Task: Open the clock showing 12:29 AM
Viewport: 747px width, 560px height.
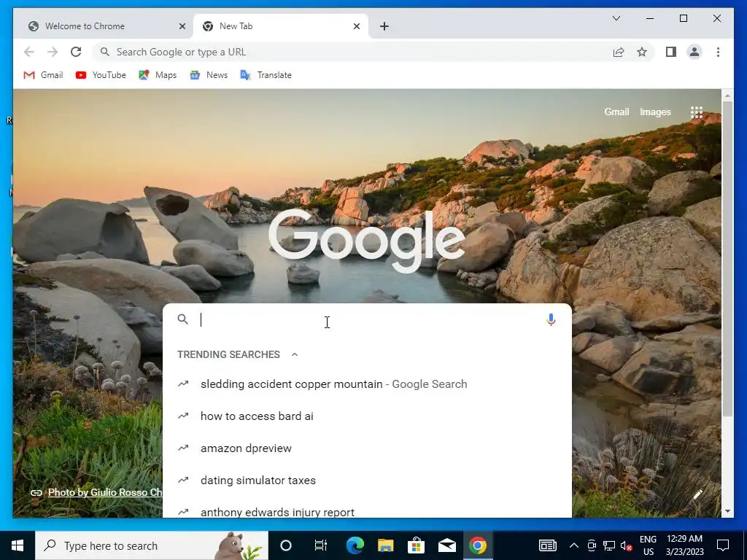Action: point(684,545)
